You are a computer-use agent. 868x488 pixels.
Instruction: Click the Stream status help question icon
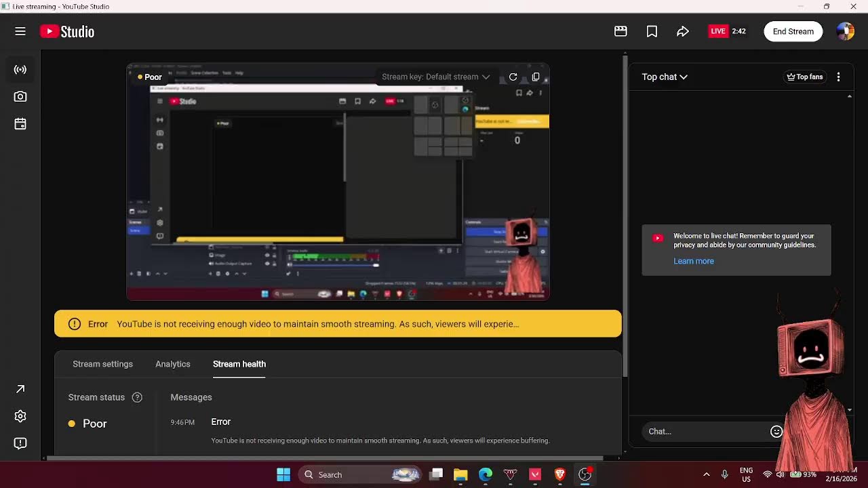137,397
